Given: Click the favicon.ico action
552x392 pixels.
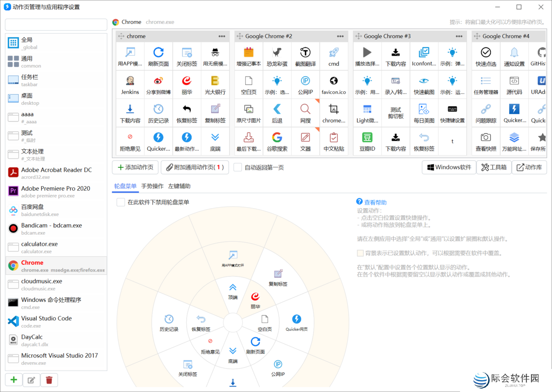Looking at the screenshot, I should tap(333, 85).
